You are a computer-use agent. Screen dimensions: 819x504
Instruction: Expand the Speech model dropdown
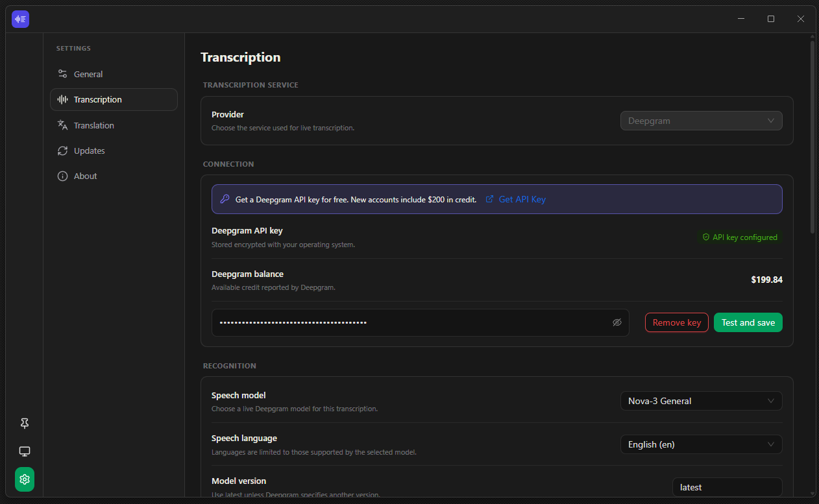pos(702,401)
